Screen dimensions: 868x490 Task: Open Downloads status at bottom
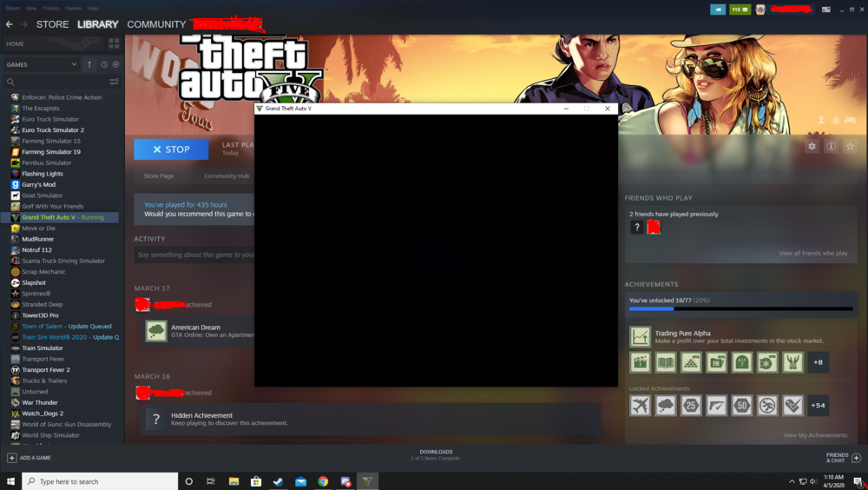pyautogui.click(x=436, y=455)
